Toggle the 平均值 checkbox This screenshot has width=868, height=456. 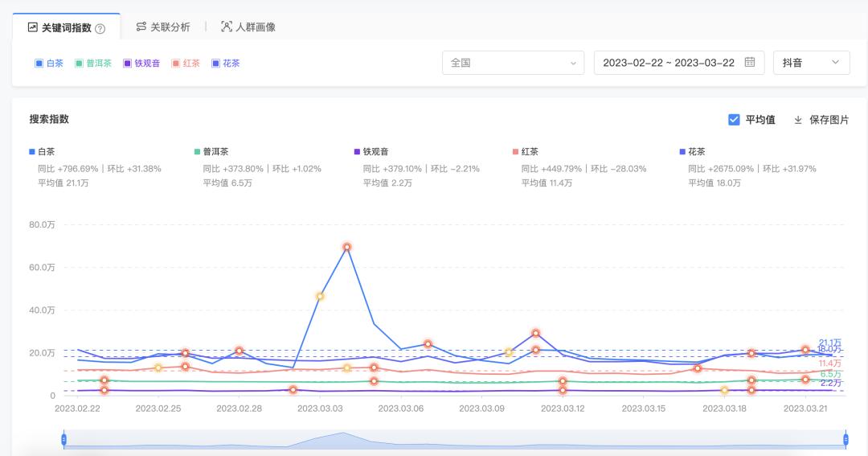coord(734,120)
